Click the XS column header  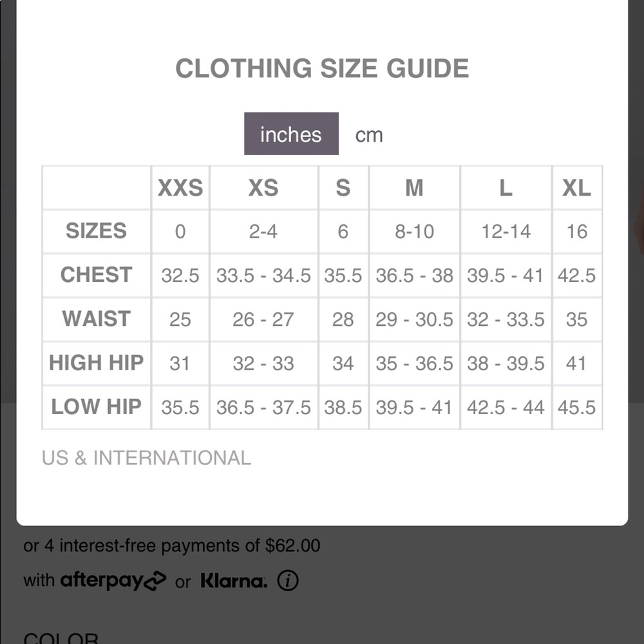pos(263,187)
